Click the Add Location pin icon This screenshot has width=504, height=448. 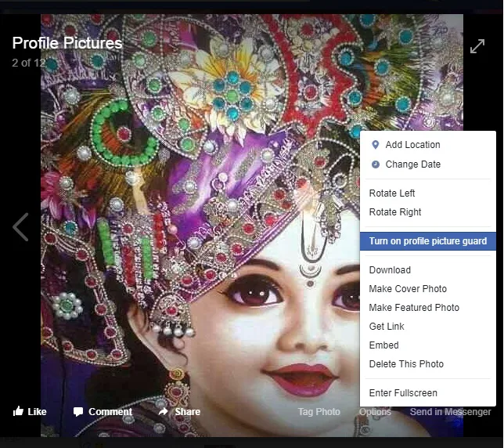[375, 145]
